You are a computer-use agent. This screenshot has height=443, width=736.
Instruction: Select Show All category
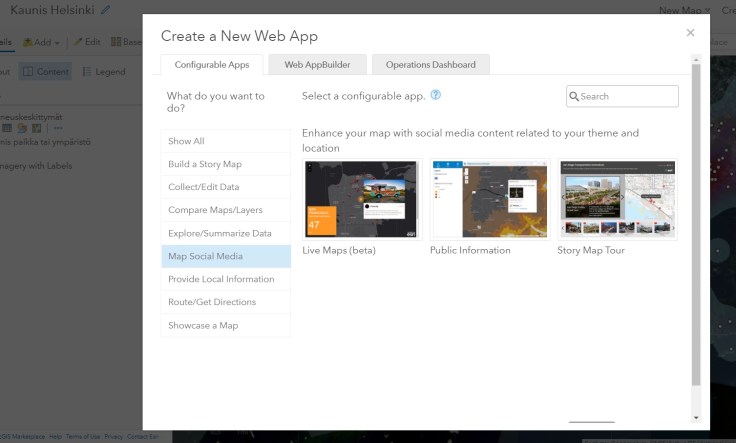pyautogui.click(x=226, y=141)
